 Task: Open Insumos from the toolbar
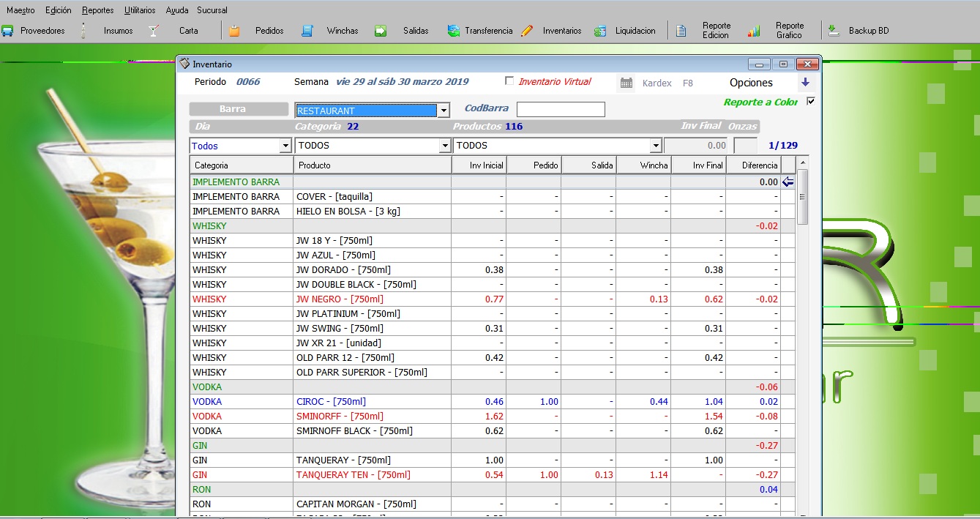(83, 31)
